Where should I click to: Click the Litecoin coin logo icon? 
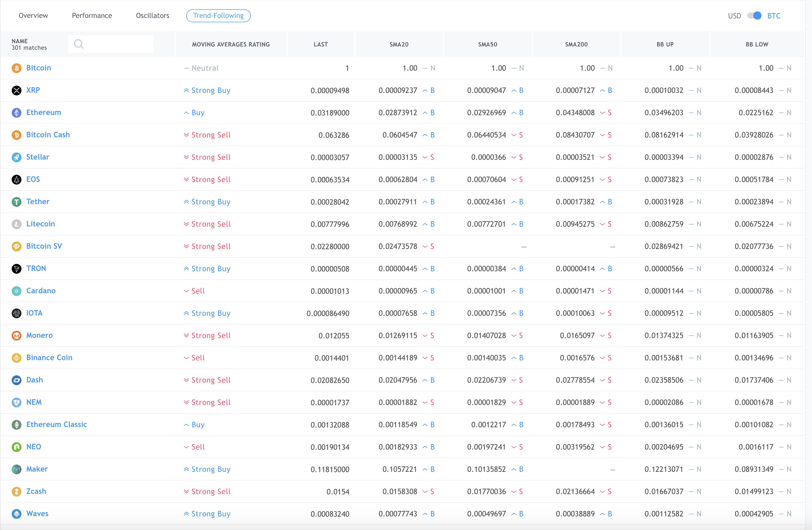click(16, 224)
